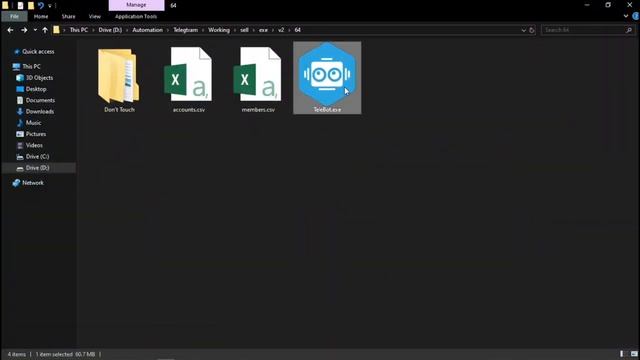Switch to large icons view in status bar

[x=634, y=354]
